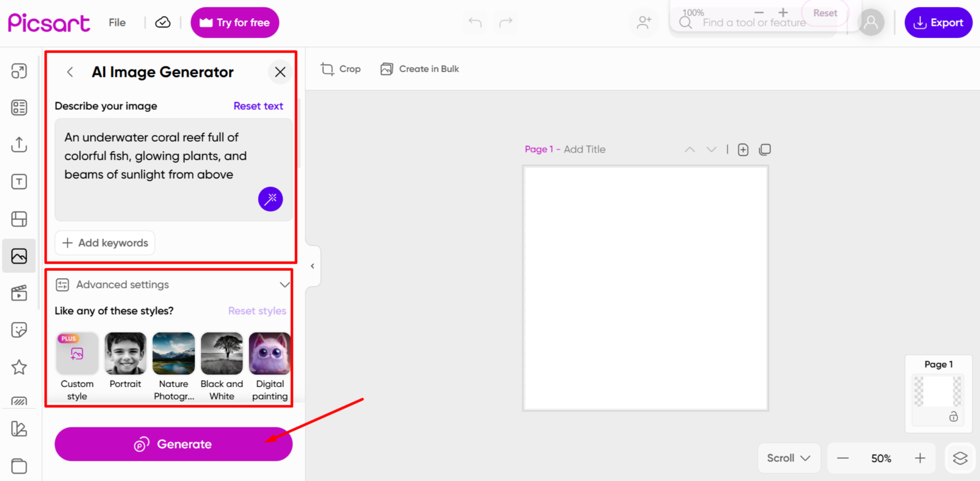Image resolution: width=980 pixels, height=481 pixels.
Task: Click the "Reset text" link
Action: coord(258,106)
